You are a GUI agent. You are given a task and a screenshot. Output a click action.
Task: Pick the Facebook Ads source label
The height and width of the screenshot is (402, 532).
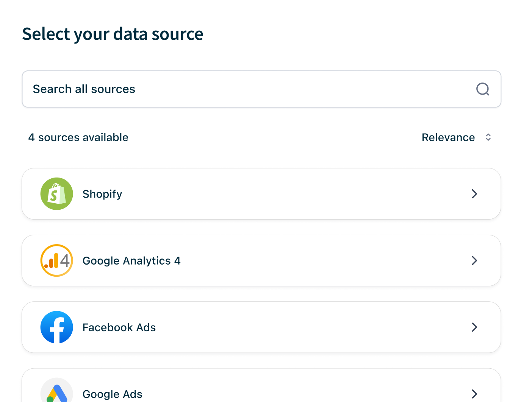(119, 327)
